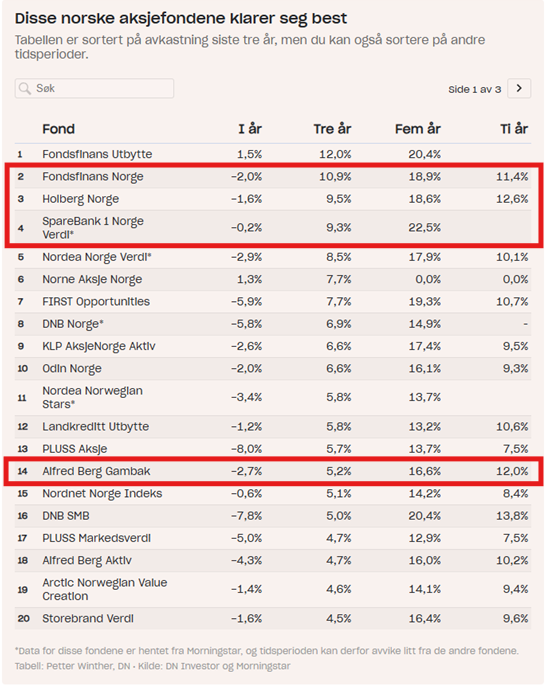Choose the FIRST Opportunities fund row

(273, 301)
